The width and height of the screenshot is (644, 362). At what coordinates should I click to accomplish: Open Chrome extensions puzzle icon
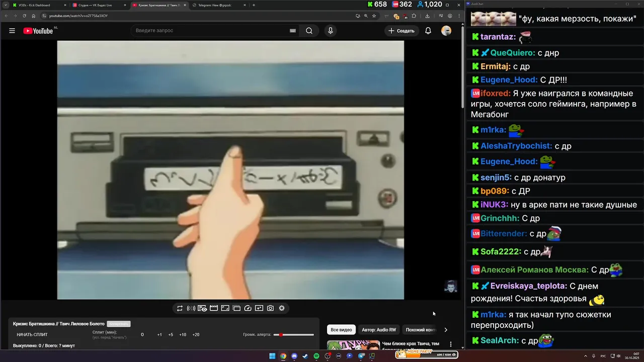pyautogui.click(x=414, y=16)
